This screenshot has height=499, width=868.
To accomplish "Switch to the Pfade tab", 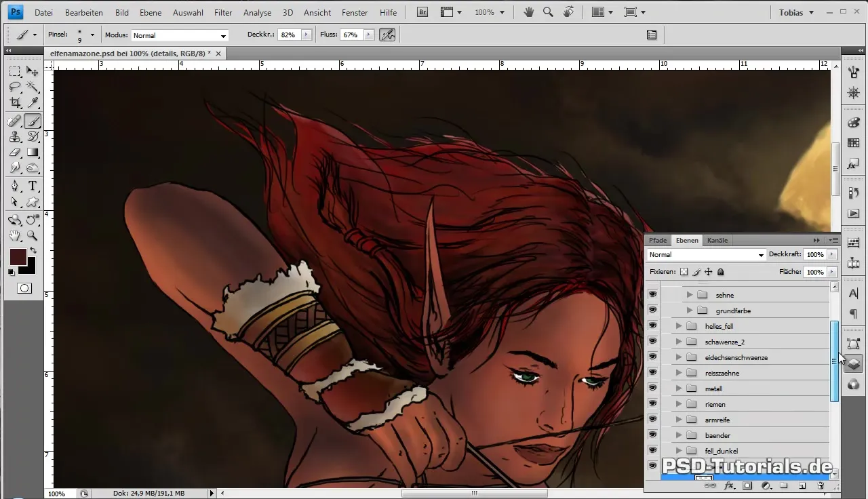I will [x=658, y=240].
